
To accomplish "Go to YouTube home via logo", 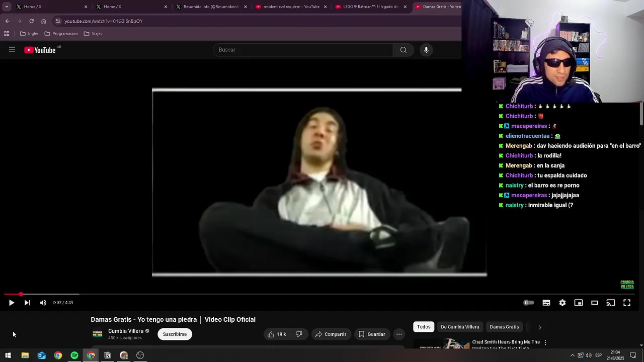I will 40,50.
